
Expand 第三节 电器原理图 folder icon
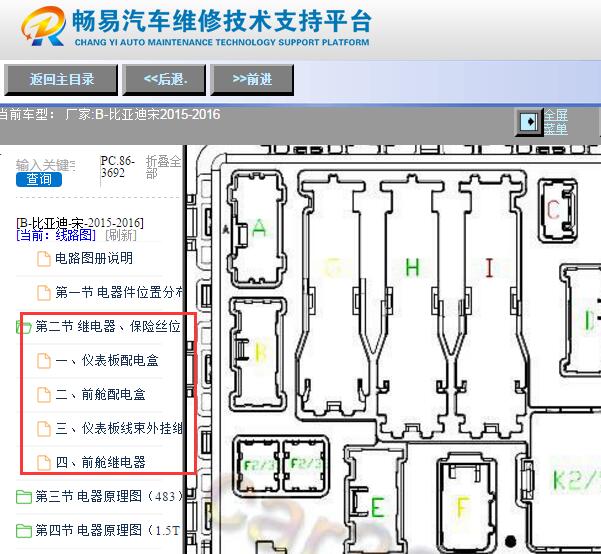(24, 496)
